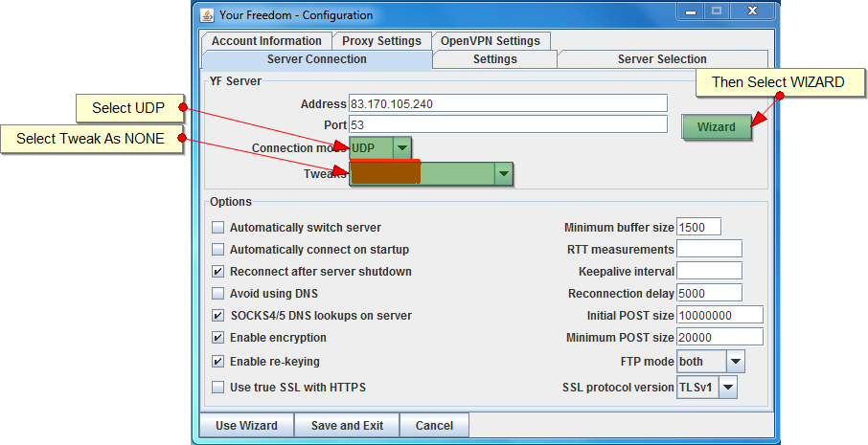Click the Minimum POST size field
The image size is (868, 445).
pyautogui.click(x=720, y=337)
